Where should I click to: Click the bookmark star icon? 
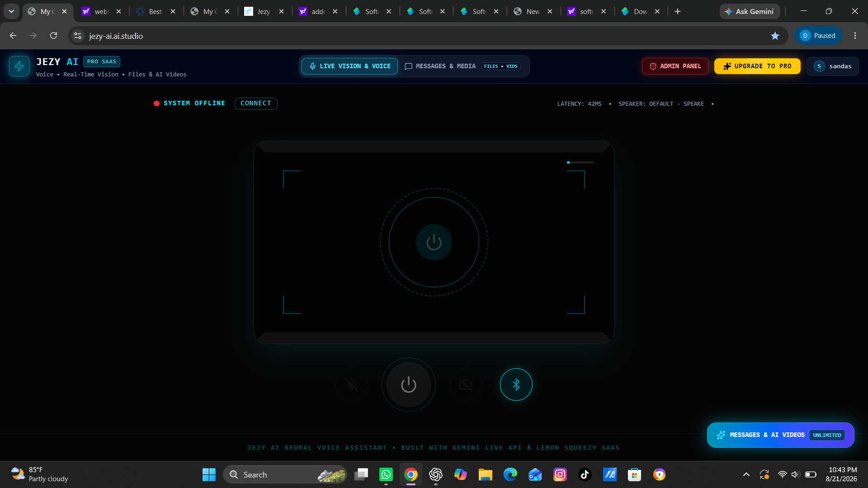775,36
